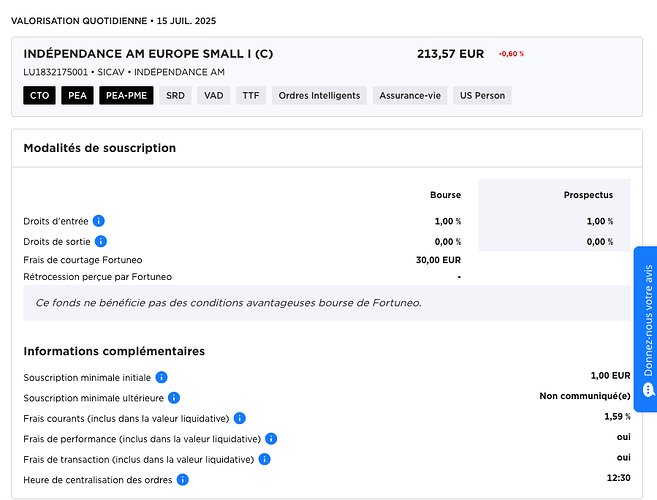Screen dimensions: 657x500
Task: Open info icon beside Frais de performance
Action: 271,439
